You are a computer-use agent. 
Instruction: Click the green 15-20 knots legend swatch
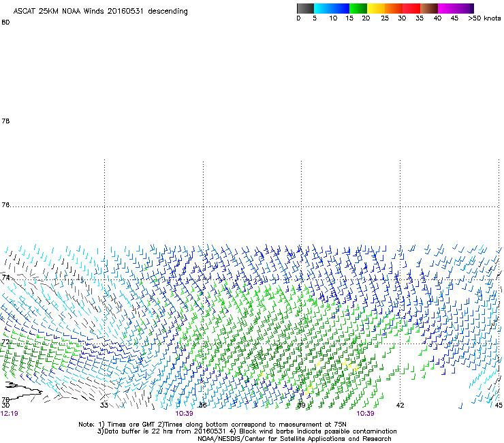pyautogui.click(x=358, y=8)
